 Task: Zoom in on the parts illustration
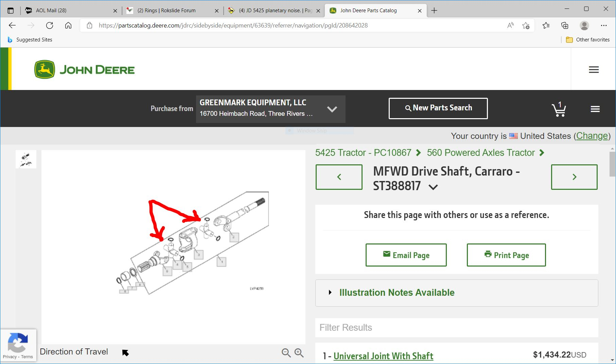pyautogui.click(x=299, y=353)
